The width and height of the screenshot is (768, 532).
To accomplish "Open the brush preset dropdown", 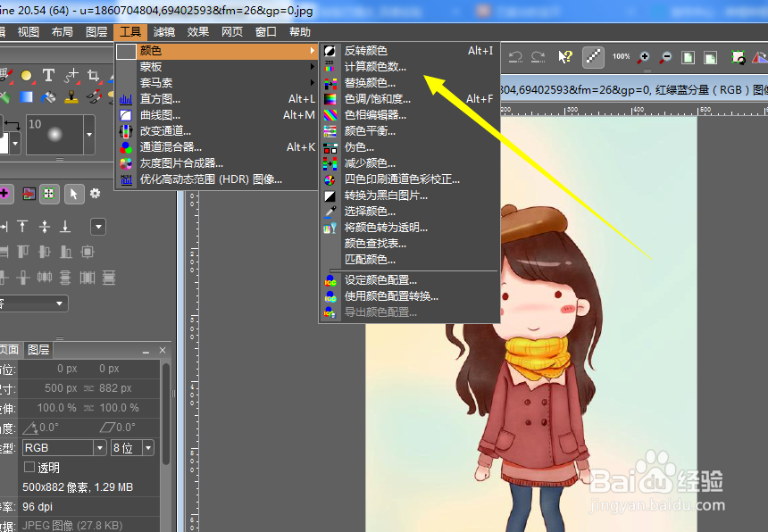I will coord(89,135).
